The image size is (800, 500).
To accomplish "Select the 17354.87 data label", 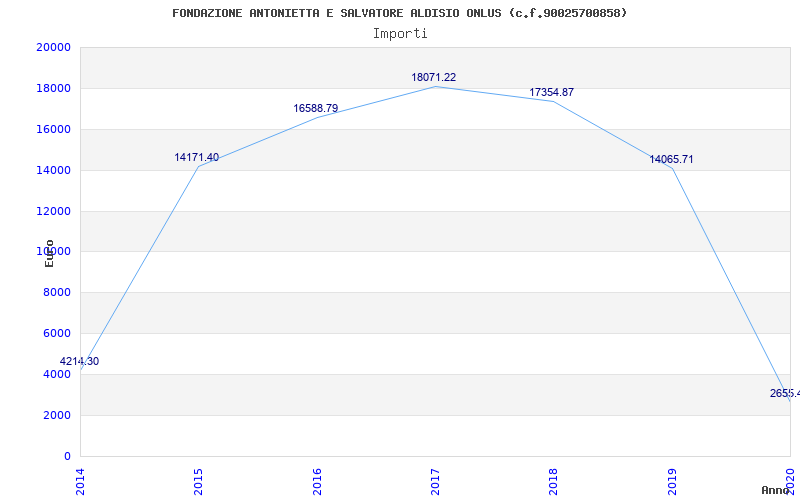I will (552, 92).
